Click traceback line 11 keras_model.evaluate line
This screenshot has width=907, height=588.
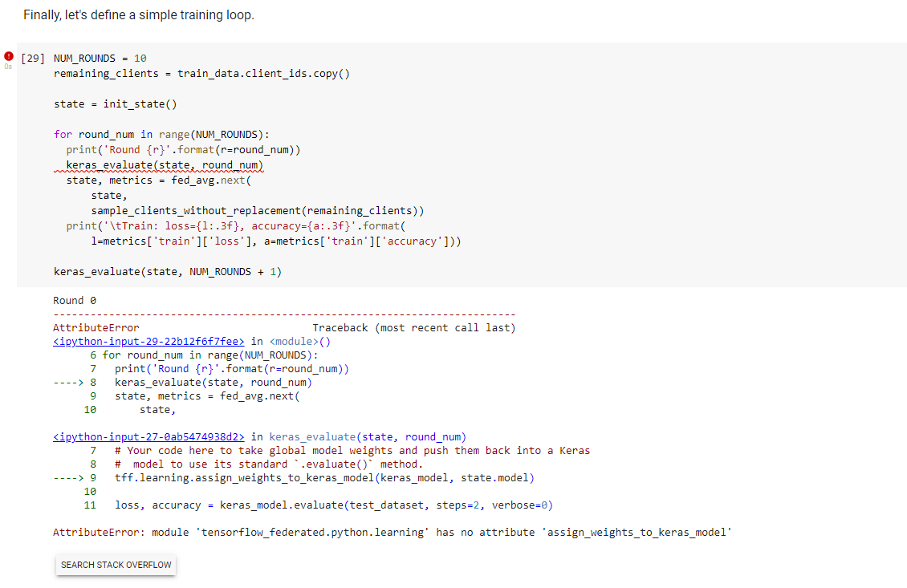[318, 505]
